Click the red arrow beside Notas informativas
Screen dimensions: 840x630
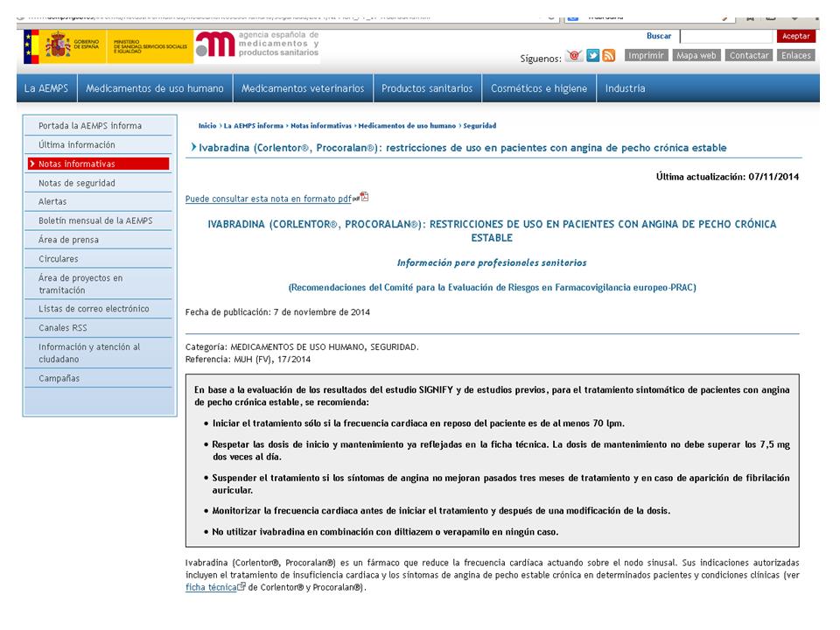[x=32, y=164]
